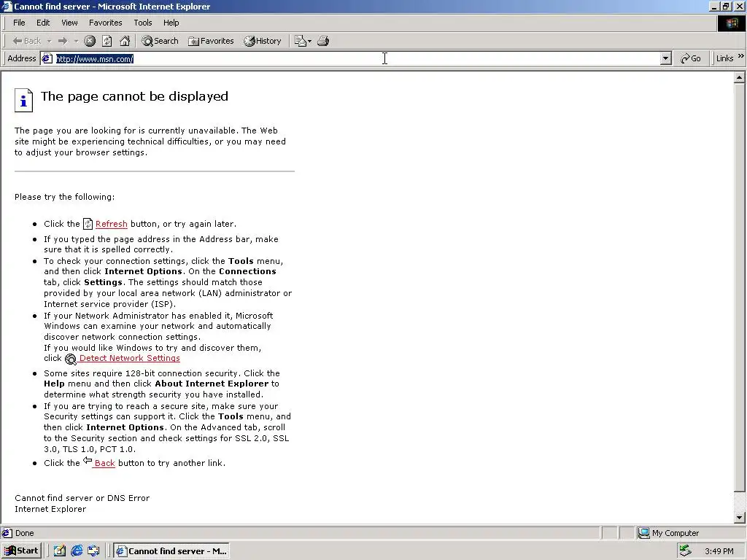The width and height of the screenshot is (747, 560).
Task: Click the "Please try the following:" text
Action: [64, 197]
